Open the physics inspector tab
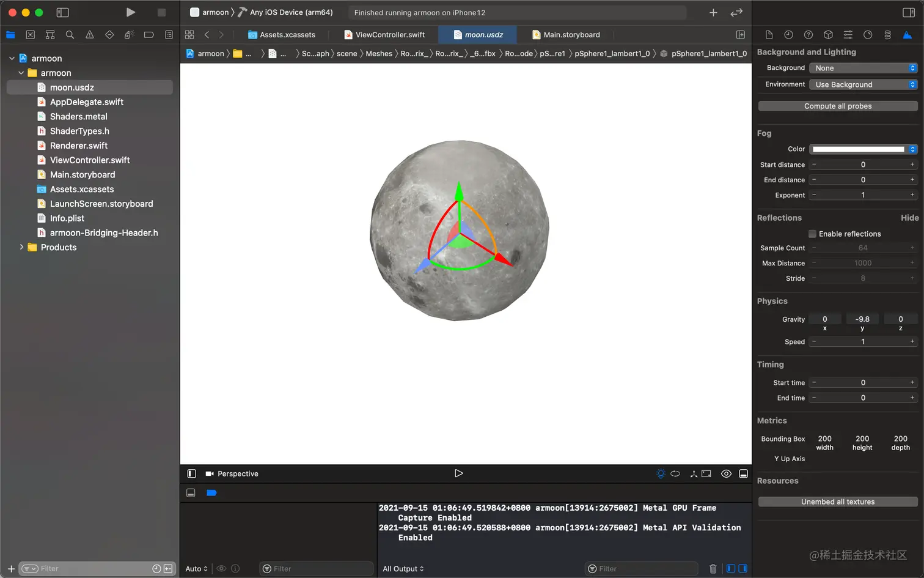The width and height of the screenshot is (924, 578). coord(887,35)
